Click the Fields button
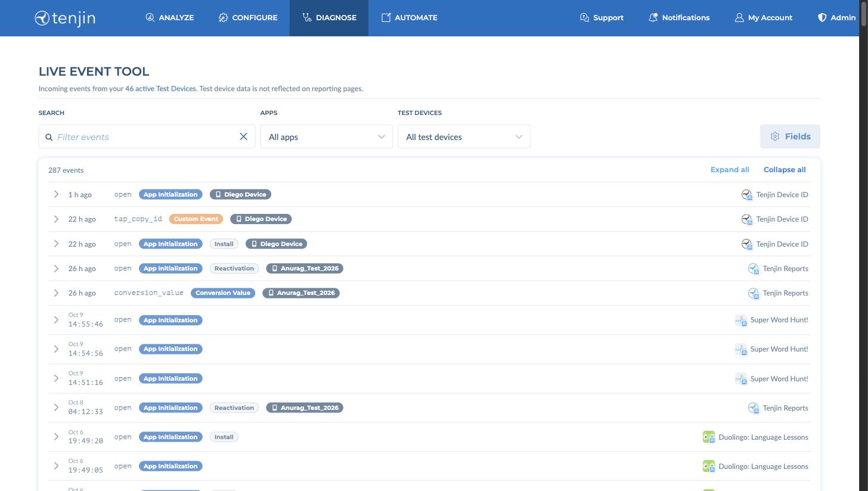This screenshot has width=868, height=491. [x=790, y=136]
